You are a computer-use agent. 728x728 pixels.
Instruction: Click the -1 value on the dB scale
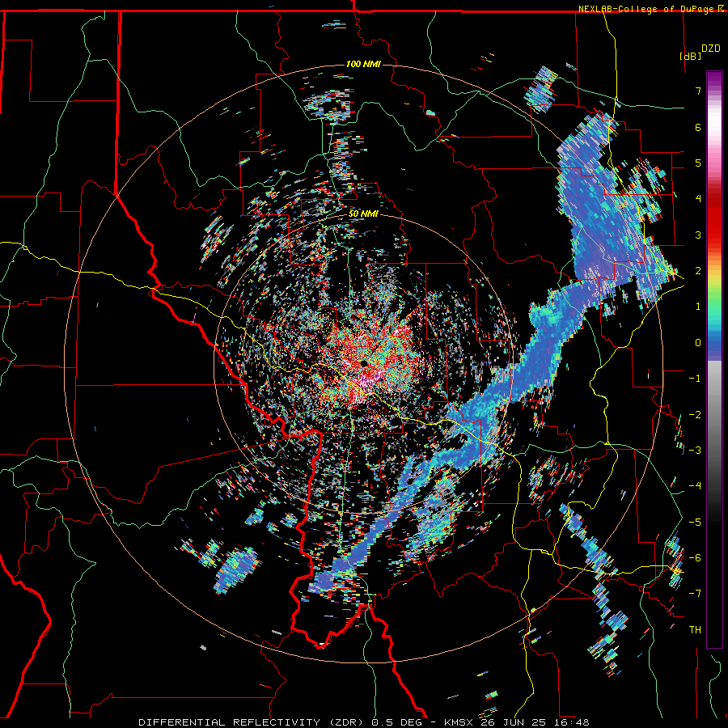pos(695,379)
